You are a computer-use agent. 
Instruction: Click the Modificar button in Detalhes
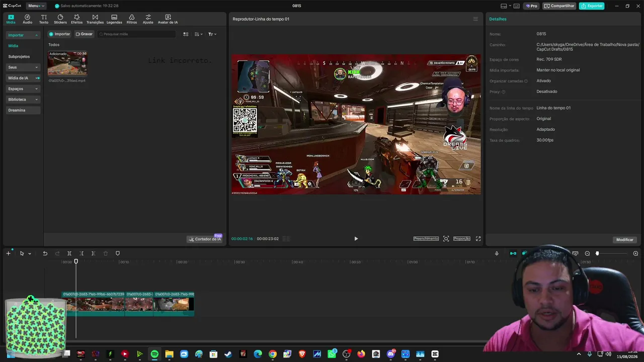[x=625, y=240]
